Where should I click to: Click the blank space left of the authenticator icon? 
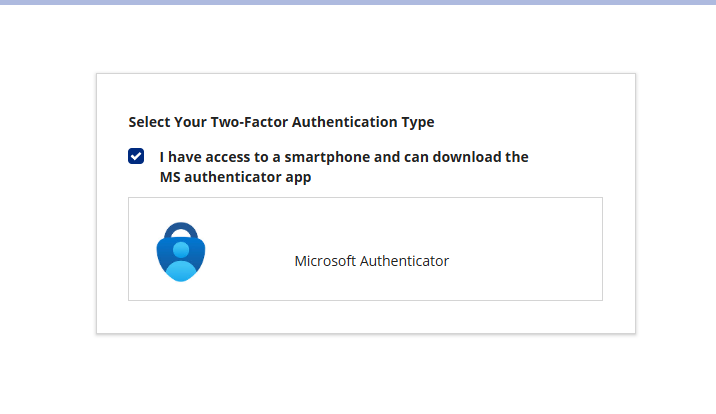coord(142,249)
